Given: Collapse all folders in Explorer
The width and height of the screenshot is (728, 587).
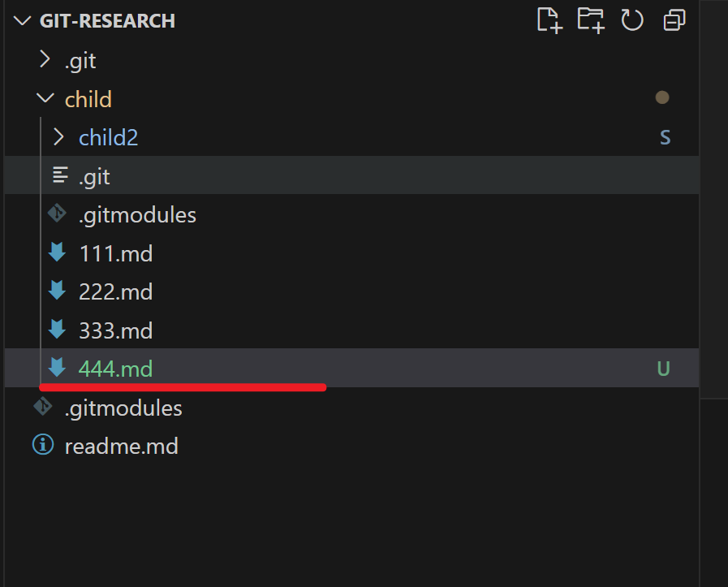Looking at the screenshot, I should coord(674,20).
